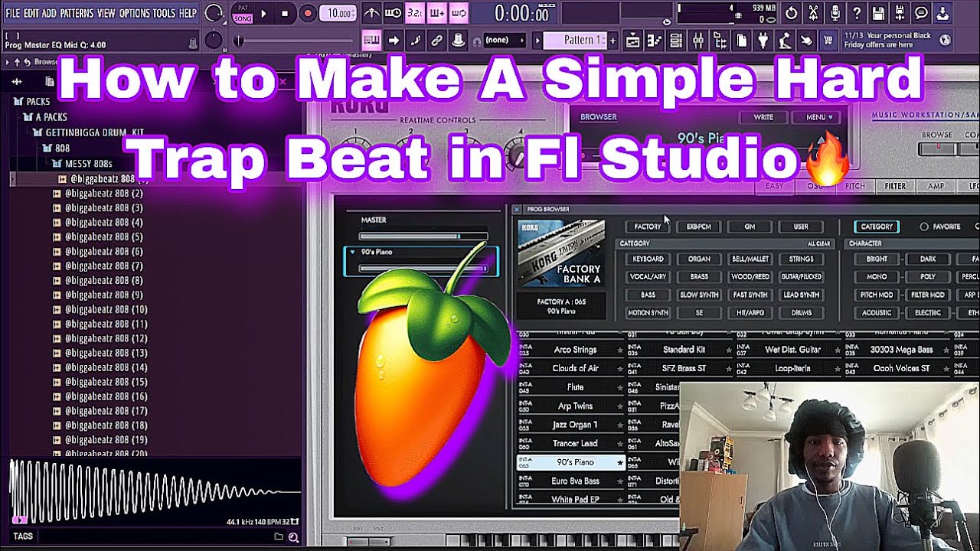Click the scissors one-click audio recording icon
This screenshot has width=980, height=551.
[x=812, y=13]
